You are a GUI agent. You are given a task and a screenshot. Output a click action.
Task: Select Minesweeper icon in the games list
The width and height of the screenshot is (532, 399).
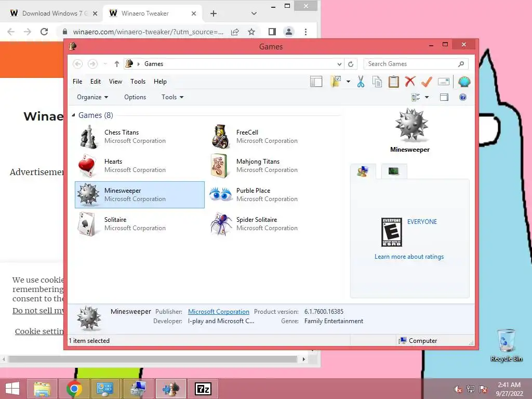click(88, 195)
